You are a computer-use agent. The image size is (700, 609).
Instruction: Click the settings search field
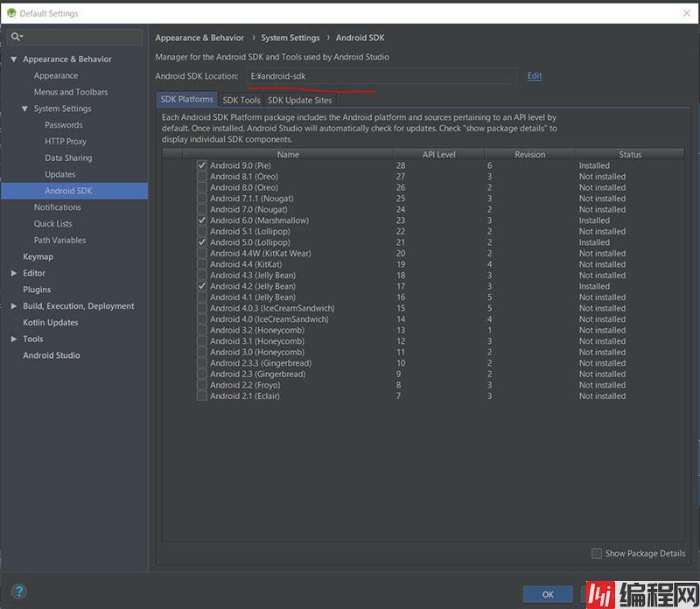click(x=75, y=37)
